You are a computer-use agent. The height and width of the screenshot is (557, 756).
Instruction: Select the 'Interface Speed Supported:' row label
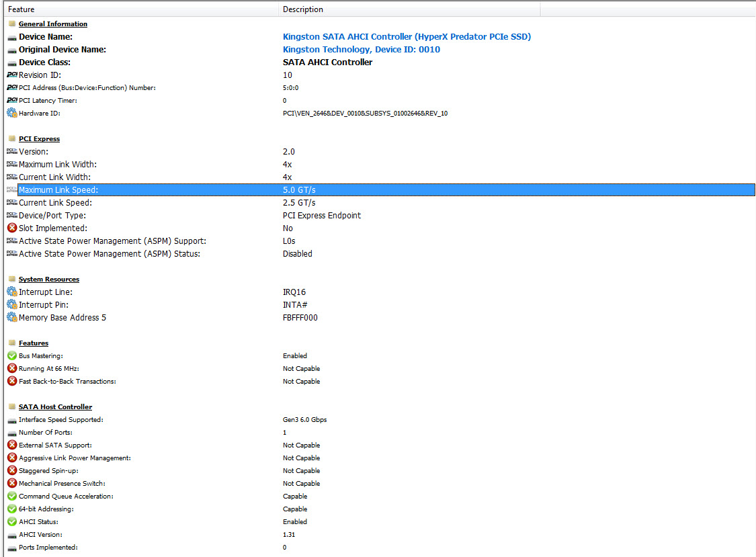(x=60, y=419)
